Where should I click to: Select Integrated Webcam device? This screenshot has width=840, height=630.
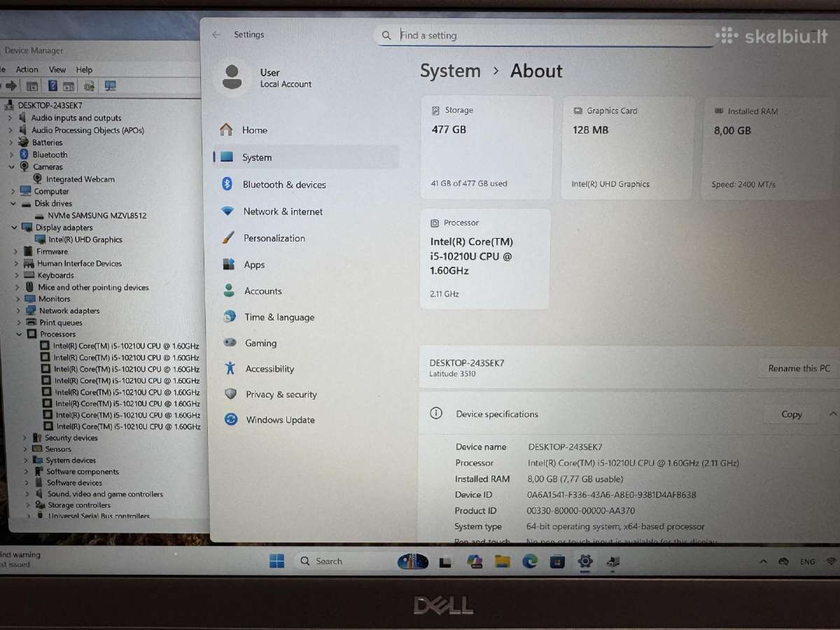tap(80, 179)
